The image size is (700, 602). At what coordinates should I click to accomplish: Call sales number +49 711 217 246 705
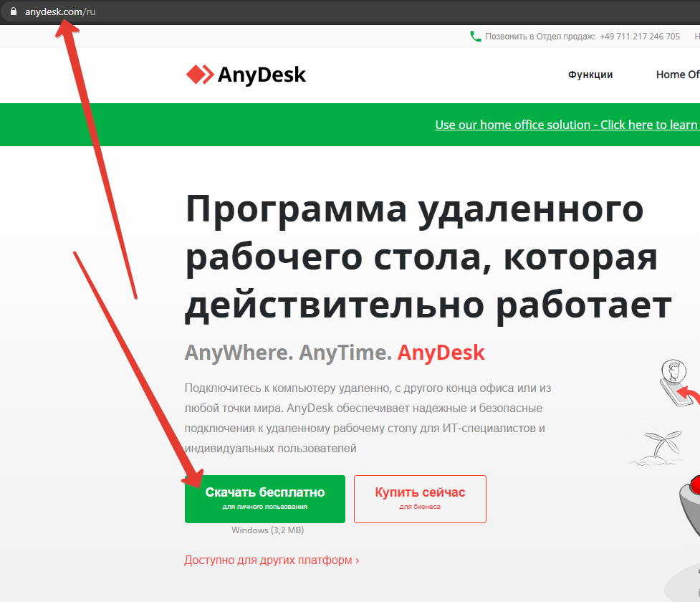pyautogui.click(x=640, y=37)
